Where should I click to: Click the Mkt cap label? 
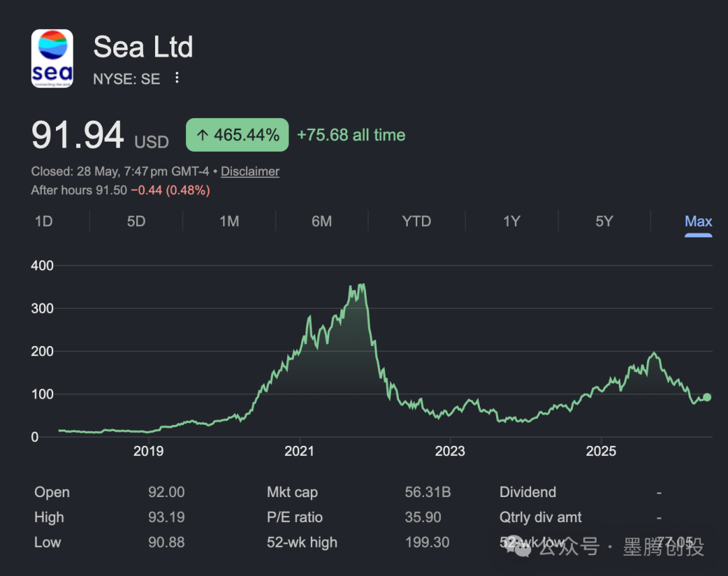point(292,492)
